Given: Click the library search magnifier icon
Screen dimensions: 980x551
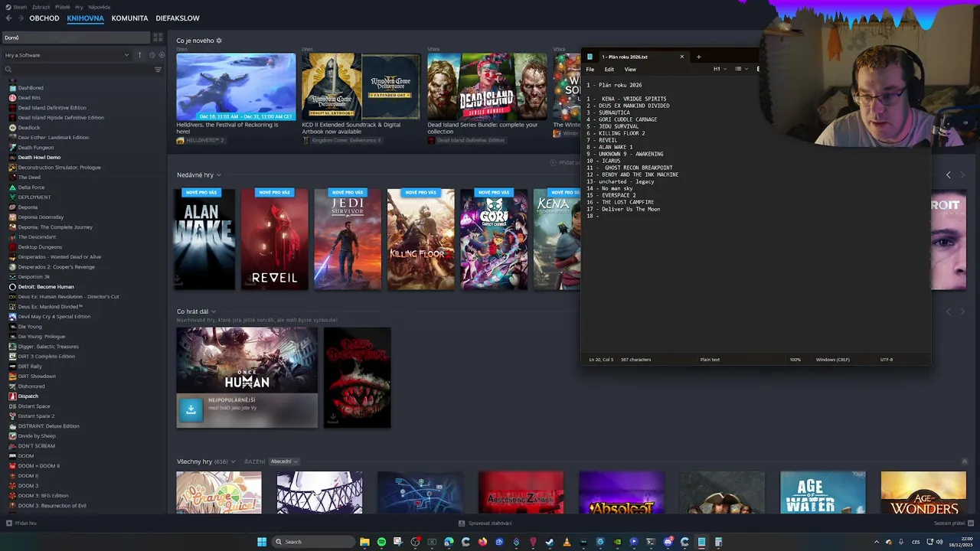Looking at the screenshot, I should pos(9,70).
